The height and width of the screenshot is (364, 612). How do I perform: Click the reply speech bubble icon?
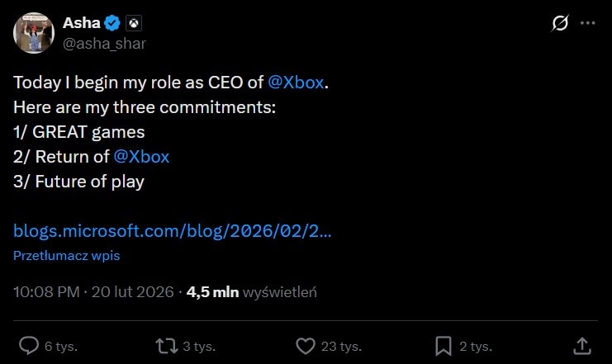pos(29,345)
